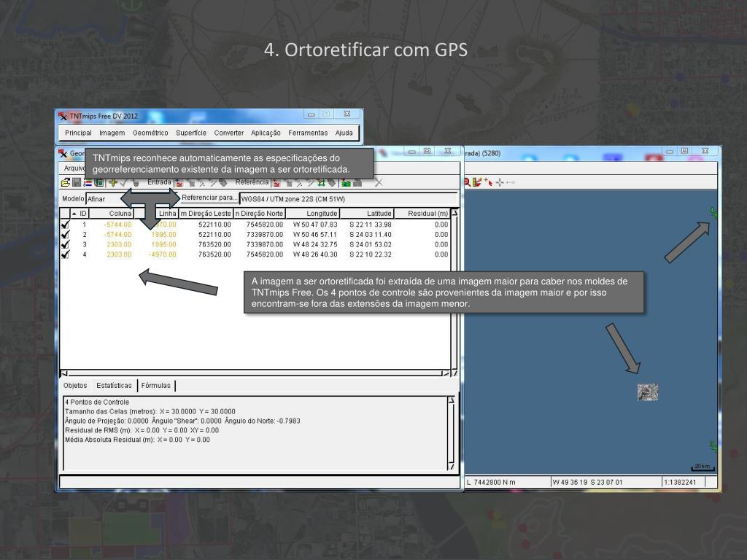Open the Ajuda menu
747x560 pixels.
tap(344, 133)
